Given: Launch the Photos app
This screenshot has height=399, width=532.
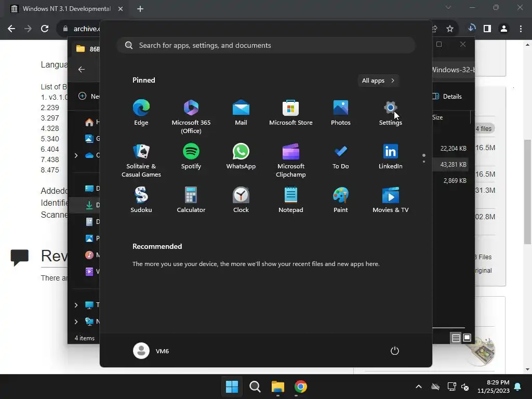Looking at the screenshot, I should click(341, 113).
